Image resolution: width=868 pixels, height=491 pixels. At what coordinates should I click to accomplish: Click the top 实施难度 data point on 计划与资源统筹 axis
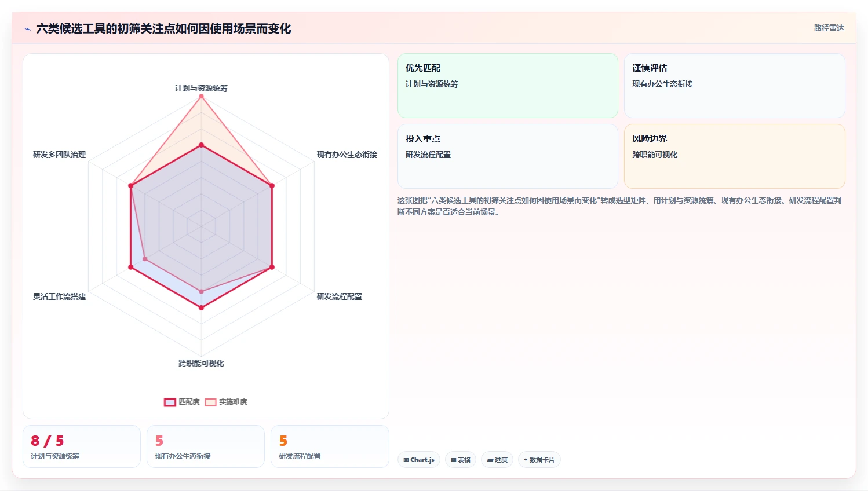coord(201,96)
